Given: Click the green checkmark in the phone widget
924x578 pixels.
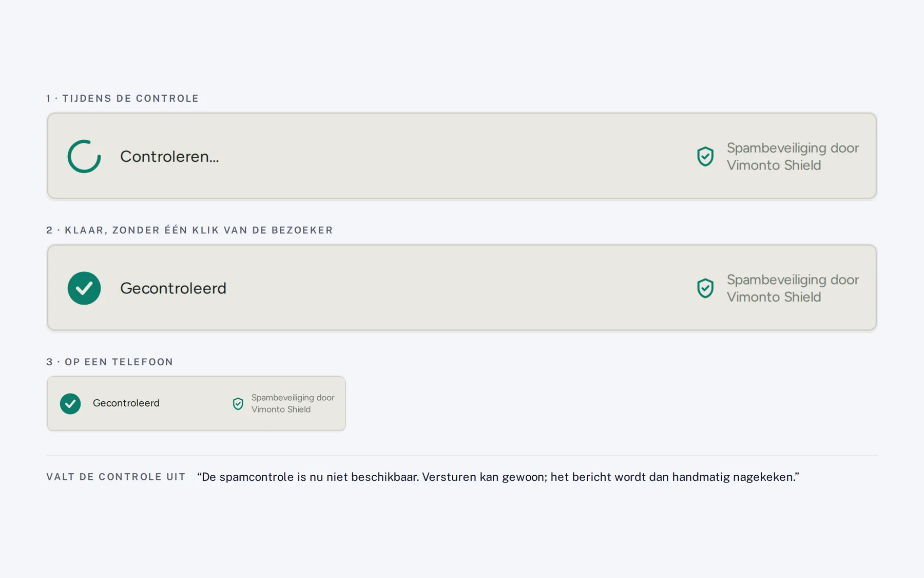Looking at the screenshot, I should (x=70, y=403).
